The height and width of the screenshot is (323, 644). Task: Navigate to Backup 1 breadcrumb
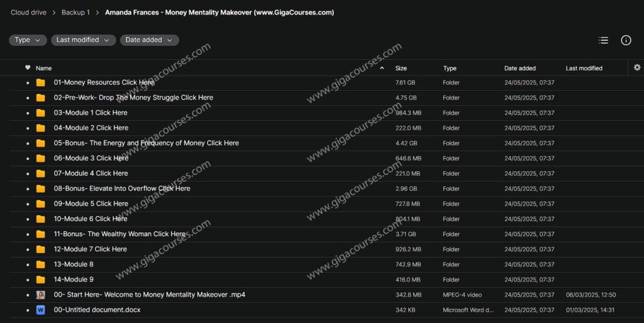pos(75,13)
